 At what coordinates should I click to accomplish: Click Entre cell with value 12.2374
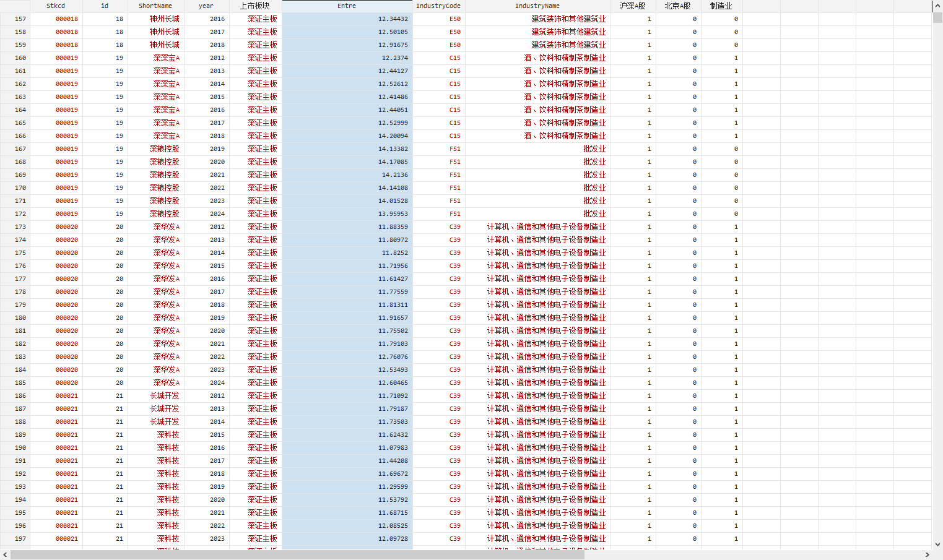pyautogui.click(x=347, y=58)
